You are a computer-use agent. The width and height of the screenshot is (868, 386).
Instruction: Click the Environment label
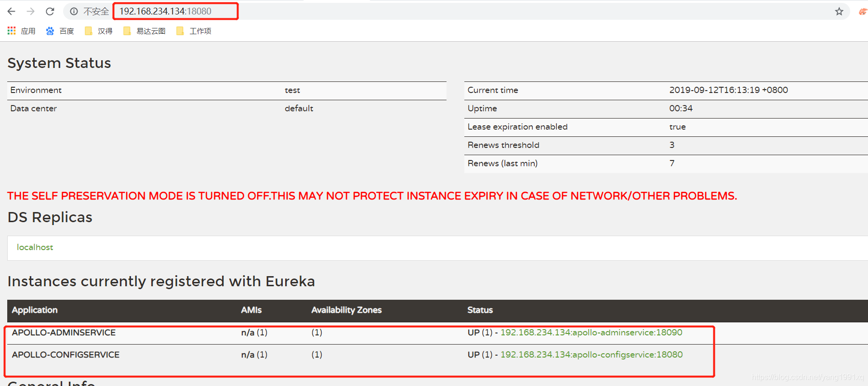click(36, 90)
